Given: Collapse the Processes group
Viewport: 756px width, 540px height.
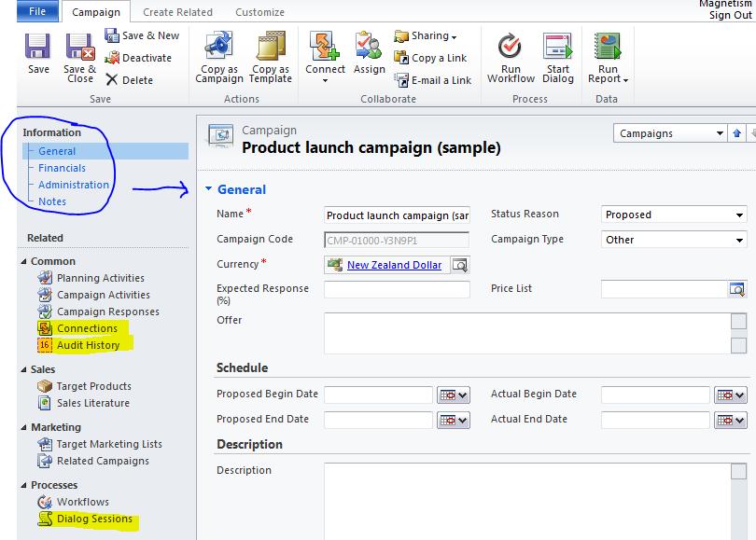Looking at the screenshot, I should point(24,485).
